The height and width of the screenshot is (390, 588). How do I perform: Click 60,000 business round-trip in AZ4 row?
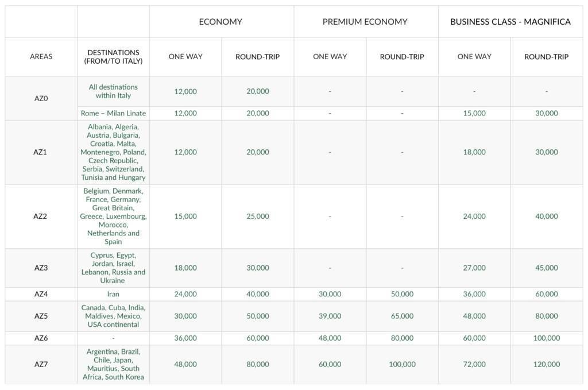pos(547,294)
